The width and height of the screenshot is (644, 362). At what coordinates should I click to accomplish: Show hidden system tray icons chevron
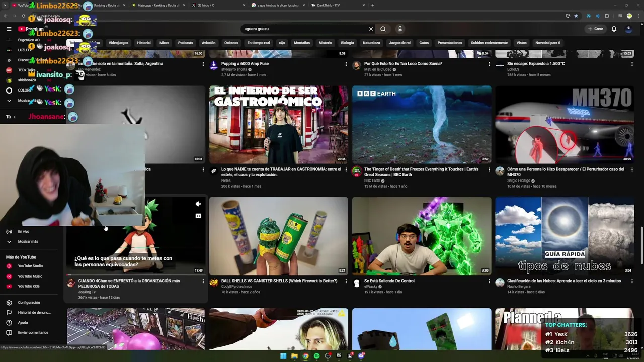588,356
